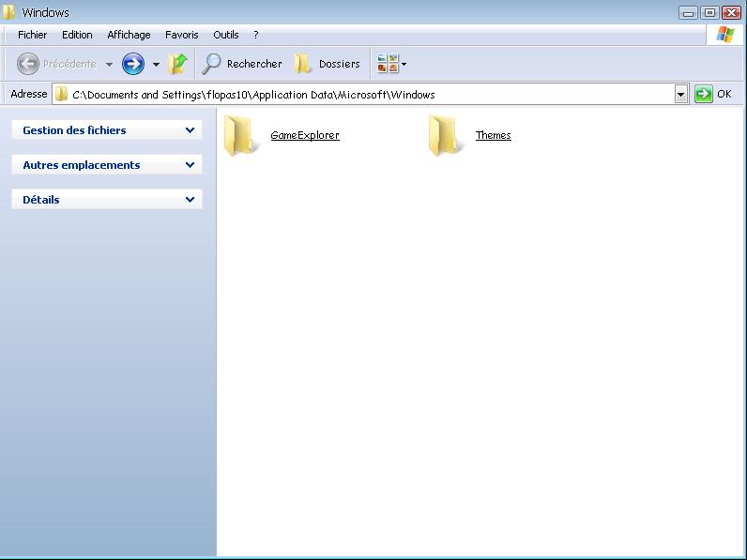The image size is (747, 560).
Task: Open the Fichier menu
Action: click(x=33, y=35)
